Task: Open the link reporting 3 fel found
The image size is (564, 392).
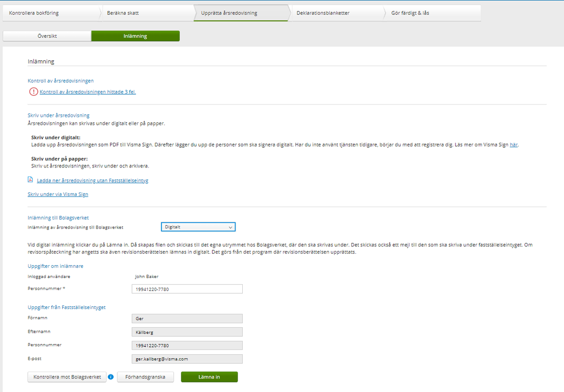Action: click(88, 92)
